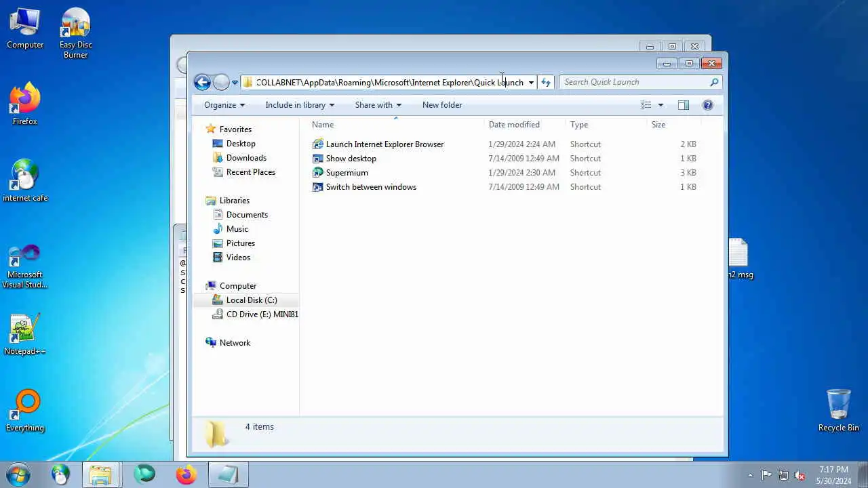Open the Videos library

[x=238, y=258]
